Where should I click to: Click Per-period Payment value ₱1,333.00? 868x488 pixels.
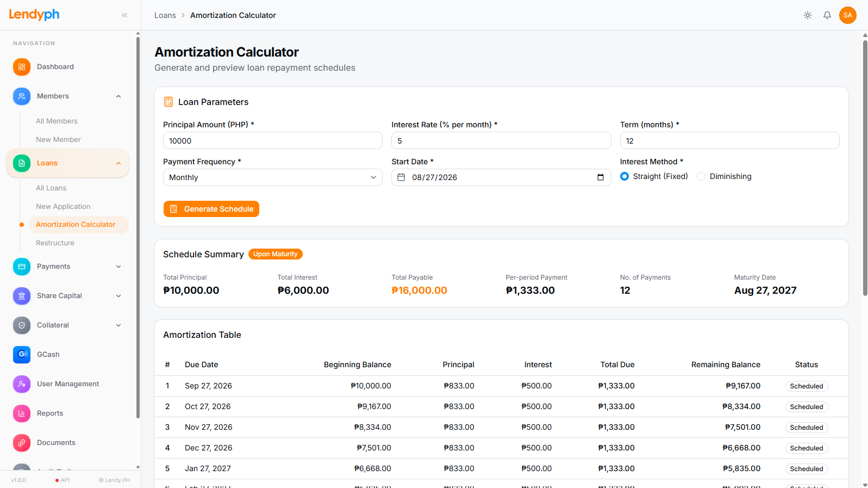(530, 291)
